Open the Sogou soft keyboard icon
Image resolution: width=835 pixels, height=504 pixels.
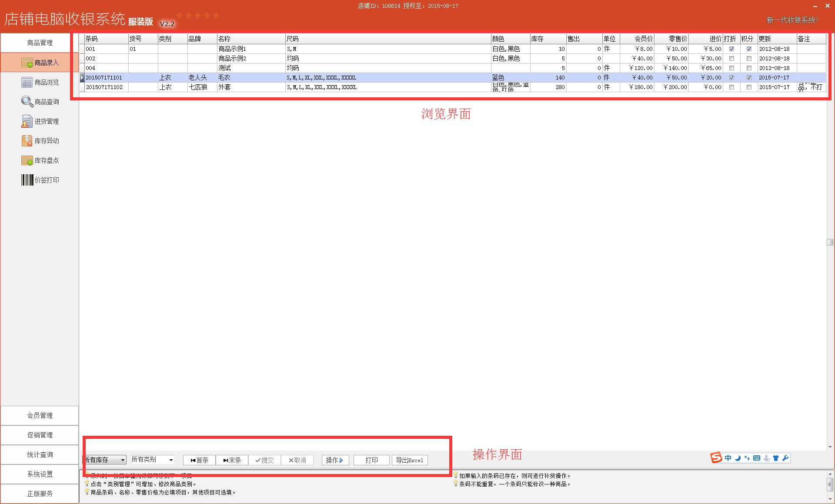coord(757,458)
